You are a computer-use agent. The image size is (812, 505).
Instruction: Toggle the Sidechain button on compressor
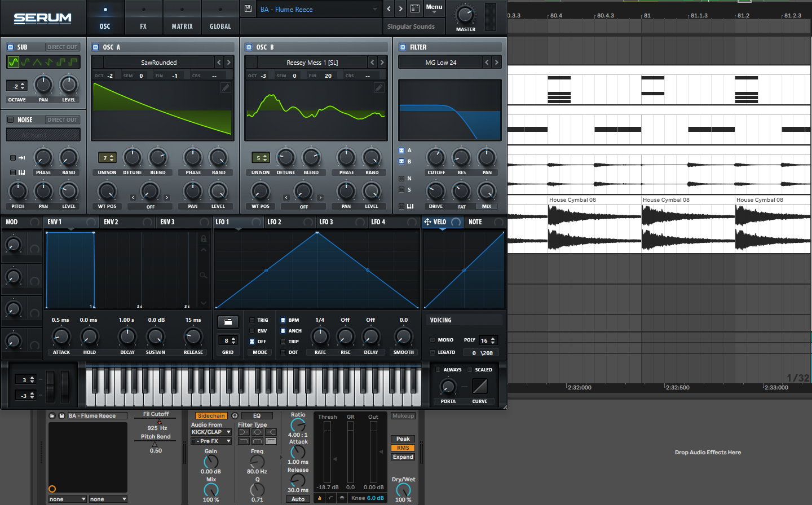click(x=211, y=416)
